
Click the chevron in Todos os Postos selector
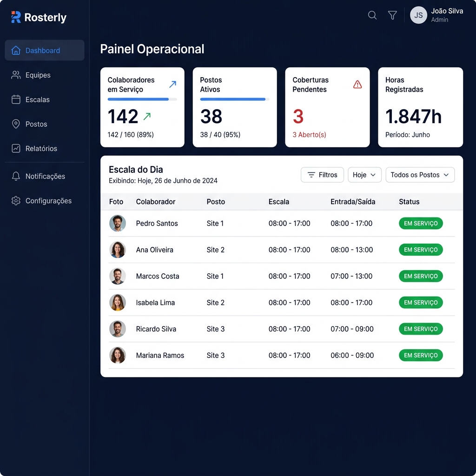(x=446, y=175)
